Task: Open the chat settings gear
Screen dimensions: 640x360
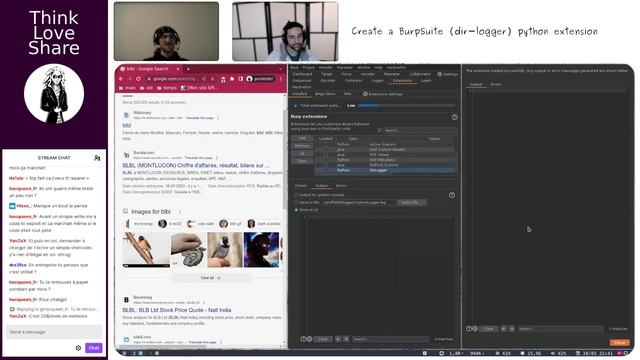Action: (x=78, y=348)
